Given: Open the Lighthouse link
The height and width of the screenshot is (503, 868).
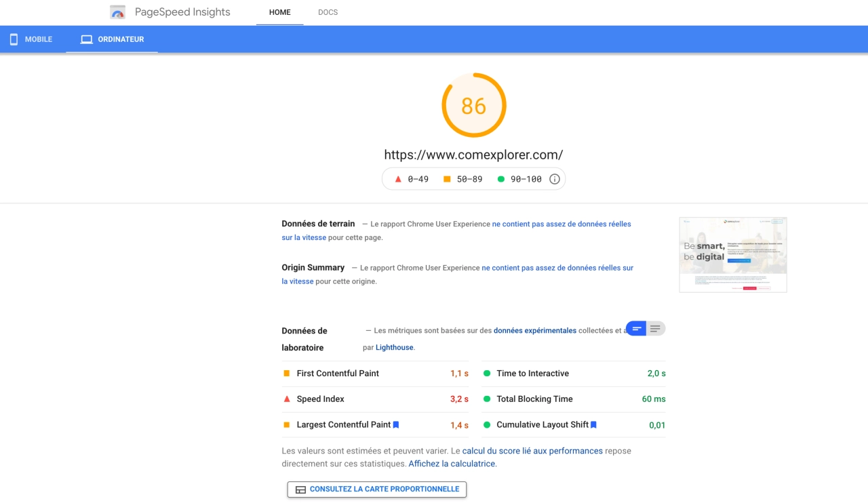Looking at the screenshot, I should [394, 347].
